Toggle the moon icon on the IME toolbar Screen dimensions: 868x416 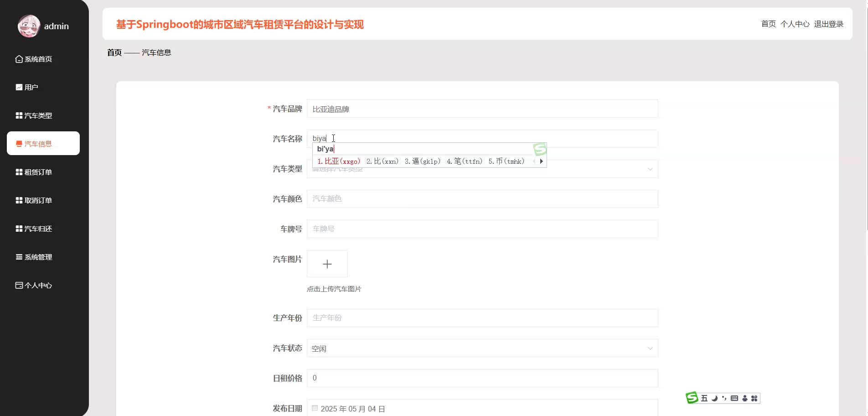[714, 398]
